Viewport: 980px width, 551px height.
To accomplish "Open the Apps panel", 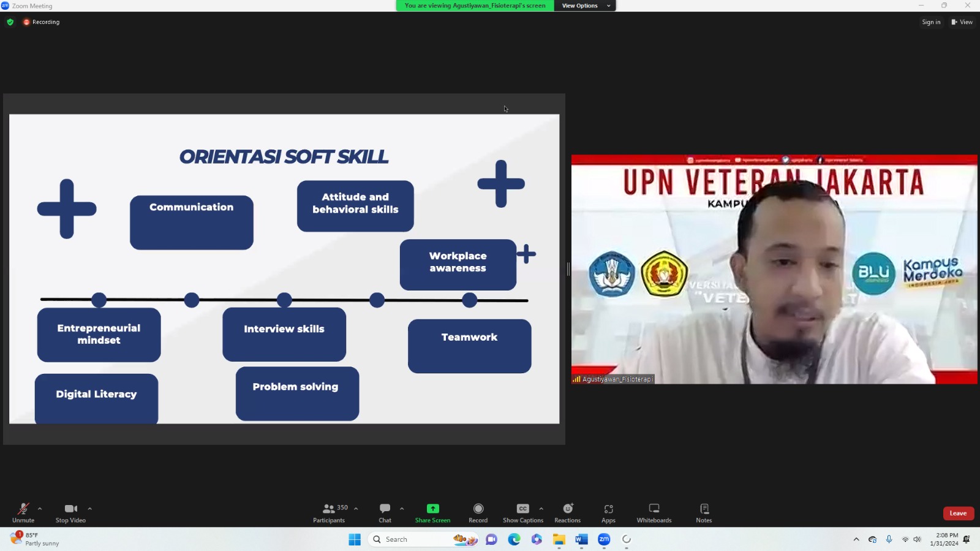I will [x=608, y=512].
